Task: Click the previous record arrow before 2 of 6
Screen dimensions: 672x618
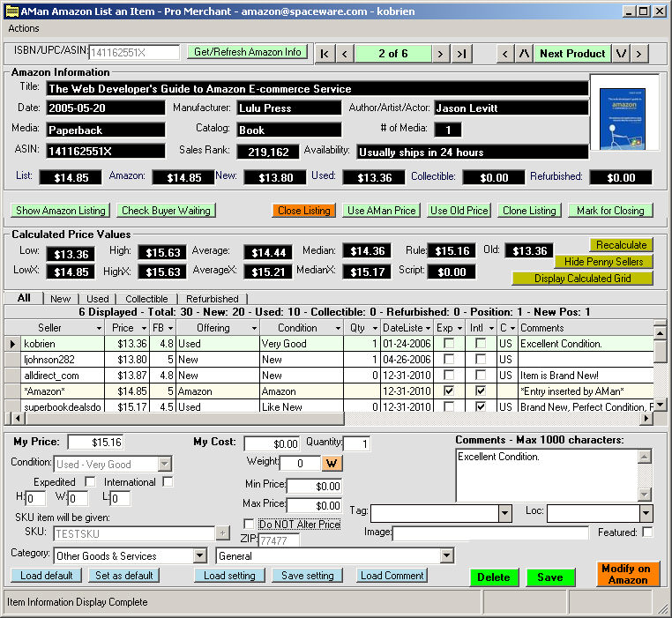Action: pyautogui.click(x=346, y=54)
